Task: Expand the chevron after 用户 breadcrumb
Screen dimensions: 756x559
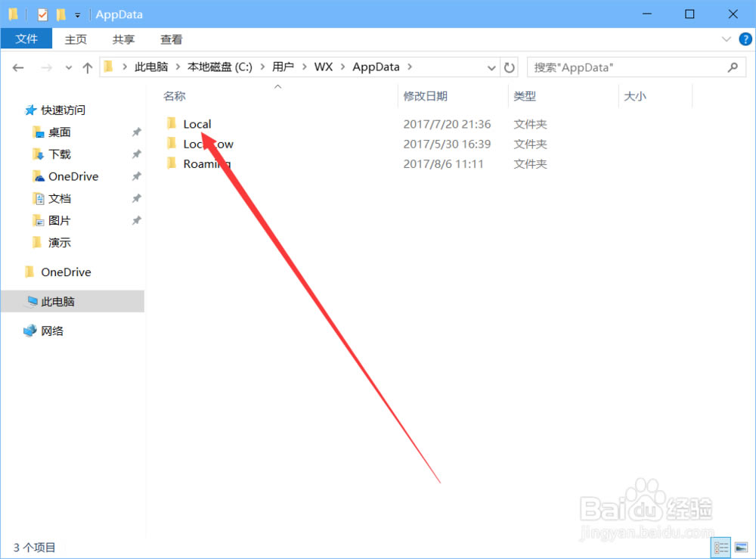Action: point(304,67)
